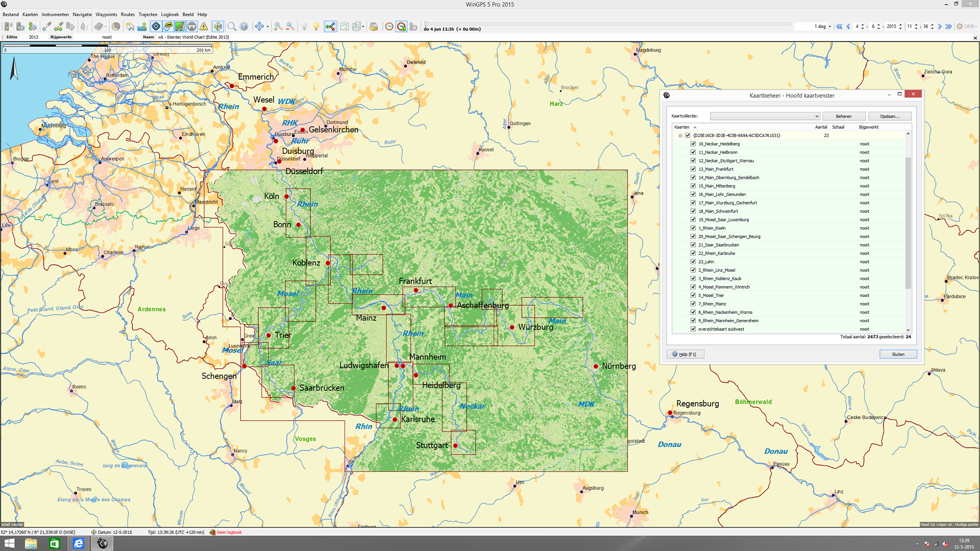Toggle the highlighted clock with green bar icon

coord(401,26)
